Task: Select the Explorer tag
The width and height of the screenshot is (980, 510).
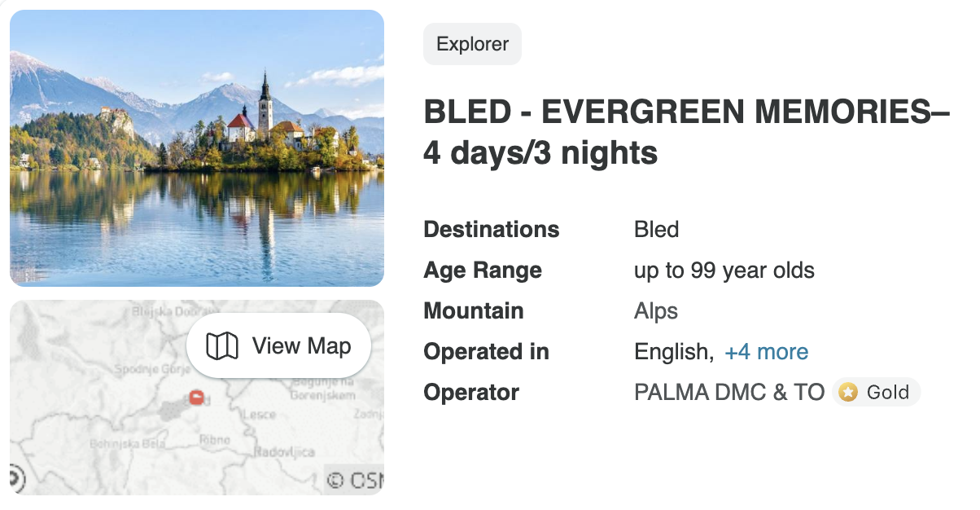Action: pos(472,44)
